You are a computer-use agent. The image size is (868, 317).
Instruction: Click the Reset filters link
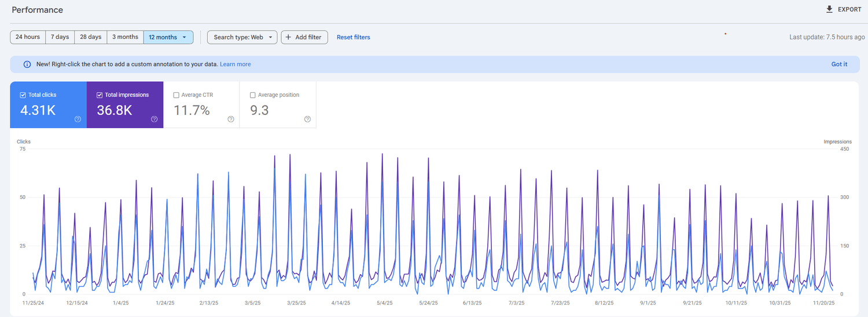tap(353, 37)
